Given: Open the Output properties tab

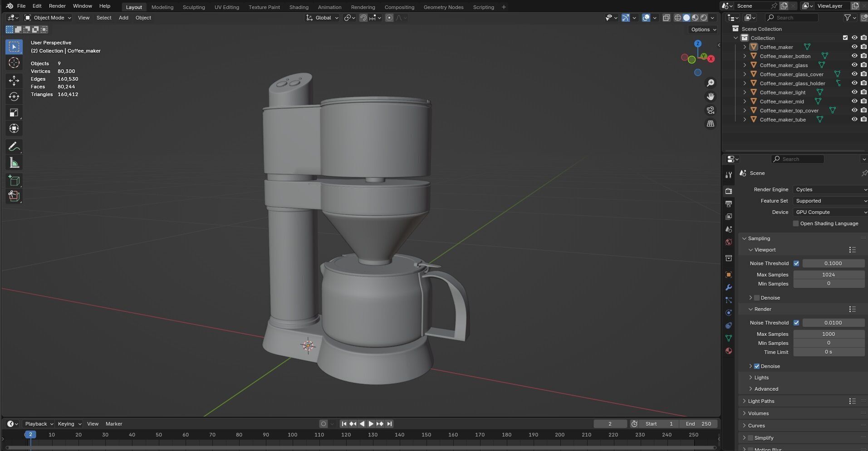Looking at the screenshot, I should [729, 204].
